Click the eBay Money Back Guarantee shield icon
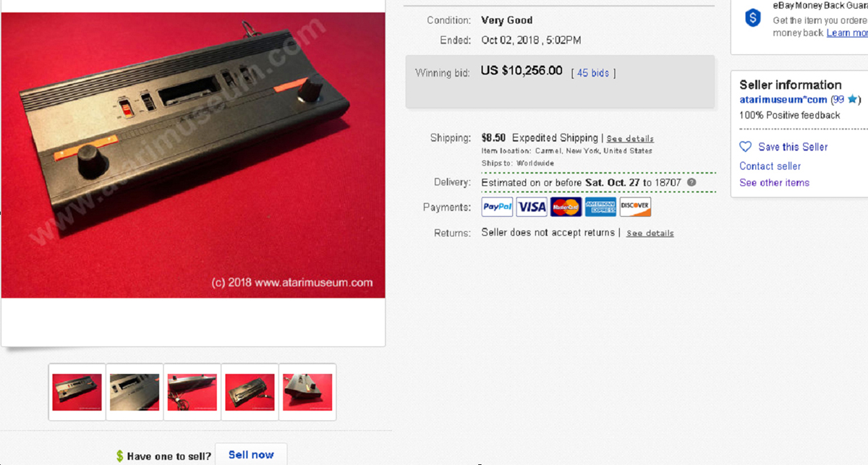This screenshot has width=868, height=465. 753,18
